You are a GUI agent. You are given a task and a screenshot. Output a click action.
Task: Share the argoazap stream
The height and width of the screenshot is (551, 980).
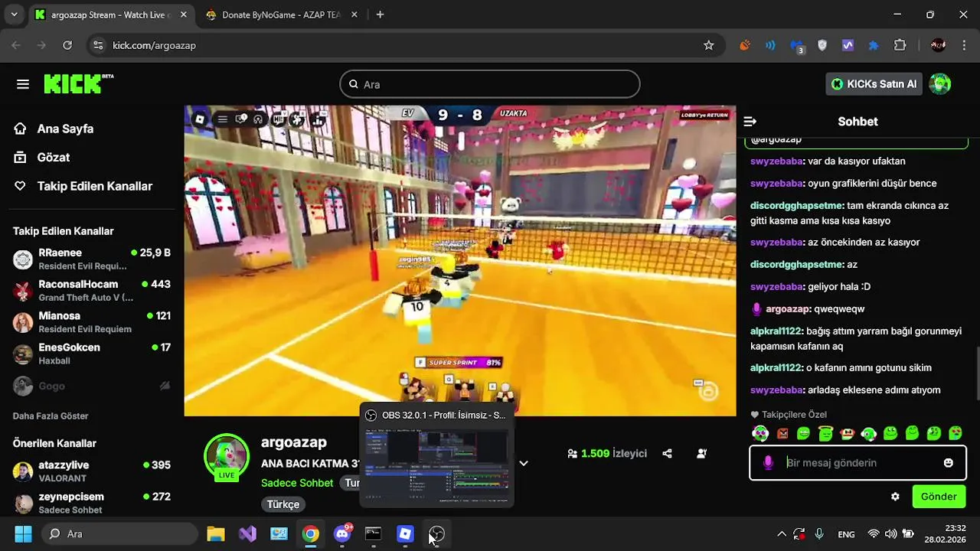tap(667, 453)
